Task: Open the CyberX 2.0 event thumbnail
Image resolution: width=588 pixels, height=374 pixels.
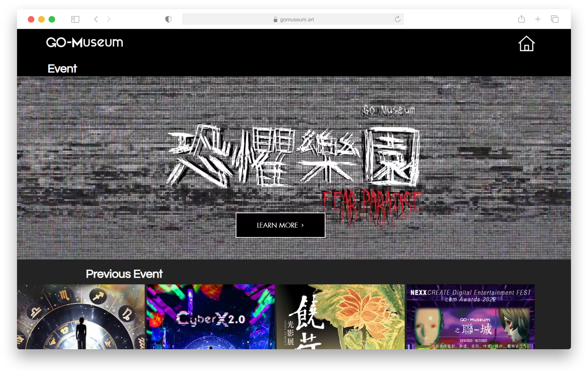Action: pyautogui.click(x=211, y=317)
